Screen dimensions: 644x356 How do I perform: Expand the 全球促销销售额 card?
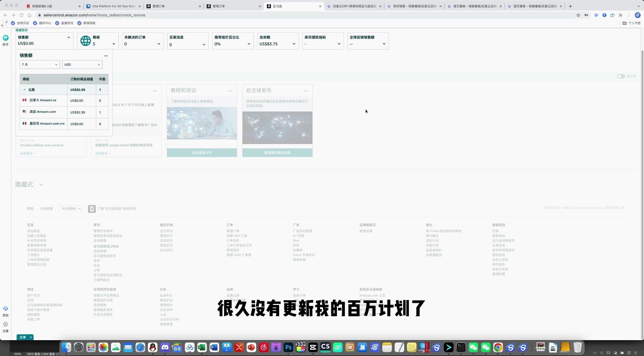[384, 44]
